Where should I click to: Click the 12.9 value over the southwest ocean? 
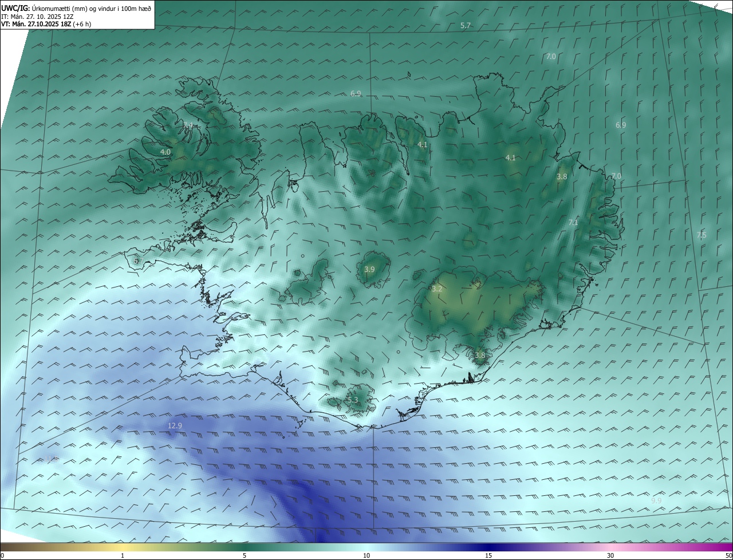(175, 425)
